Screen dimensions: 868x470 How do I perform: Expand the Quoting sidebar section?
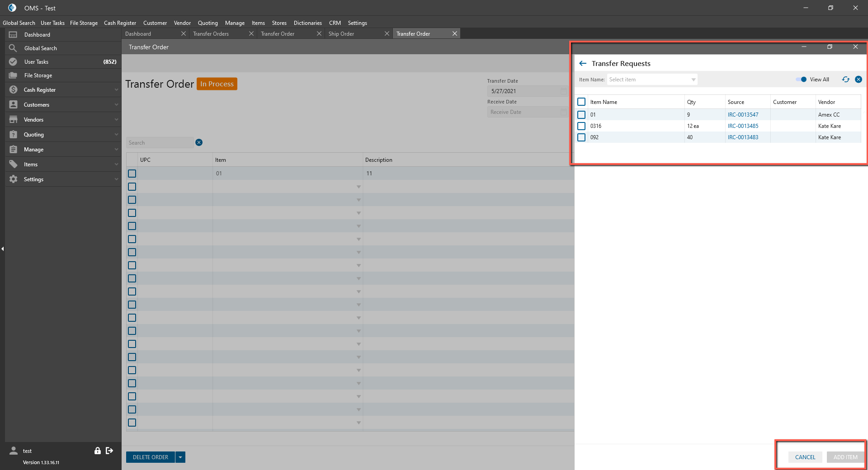point(116,135)
